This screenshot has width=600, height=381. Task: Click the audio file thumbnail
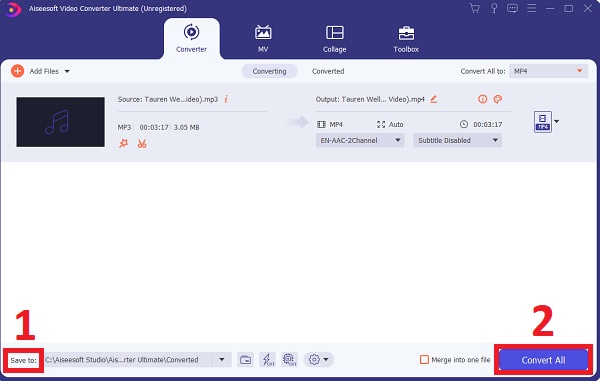(x=60, y=122)
